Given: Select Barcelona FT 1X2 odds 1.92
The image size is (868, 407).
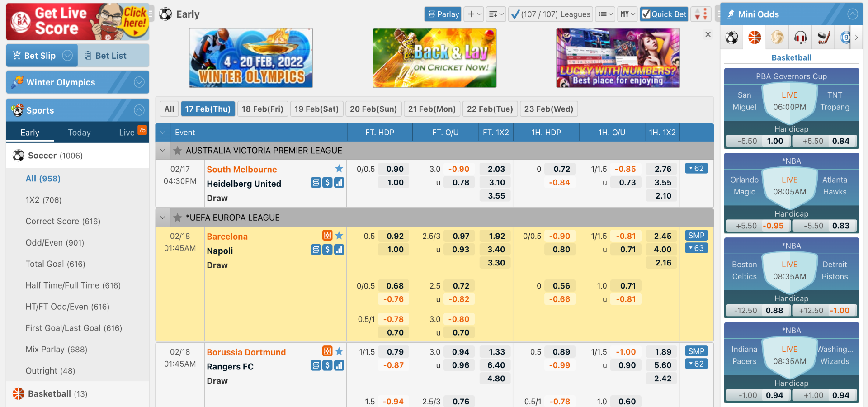Looking at the screenshot, I should [x=496, y=236].
